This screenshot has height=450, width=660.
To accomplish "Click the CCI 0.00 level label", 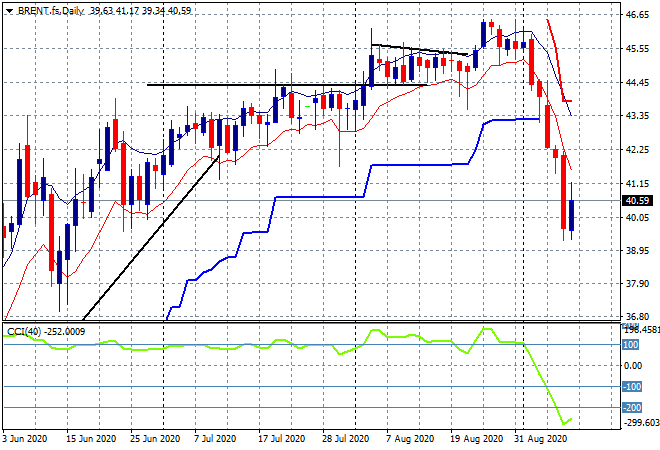I will 633,365.
